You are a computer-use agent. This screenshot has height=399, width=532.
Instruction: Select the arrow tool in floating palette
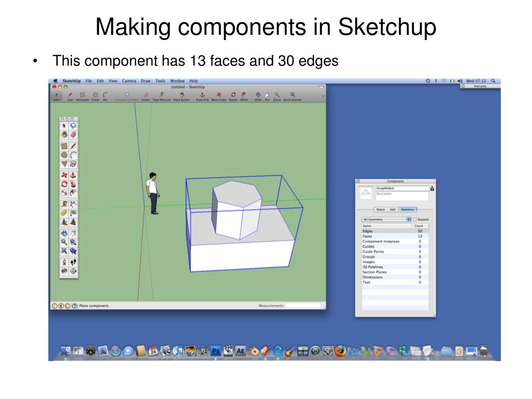[64, 126]
